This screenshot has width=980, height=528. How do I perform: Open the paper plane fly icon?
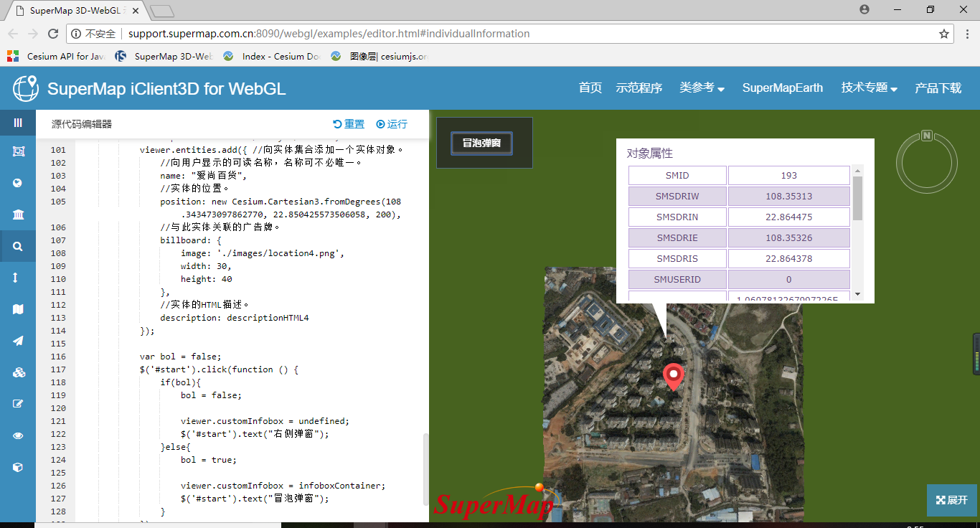tap(18, 341)
